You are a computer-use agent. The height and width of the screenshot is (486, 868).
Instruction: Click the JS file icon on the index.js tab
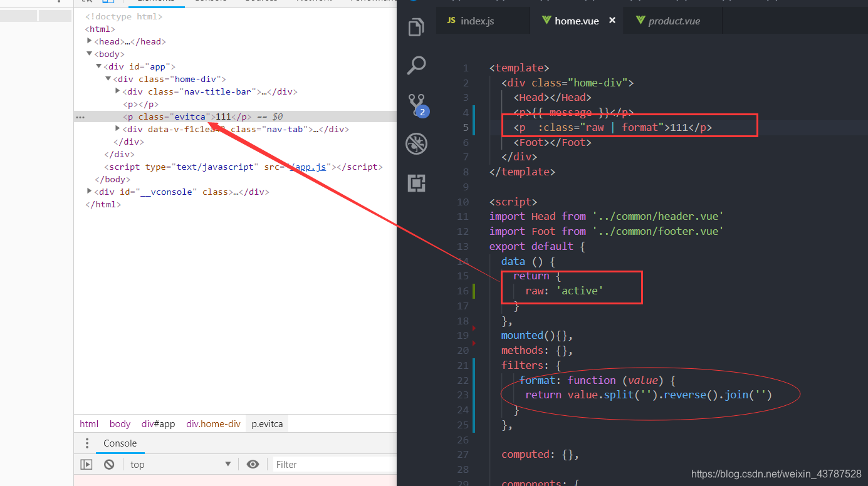tap(451, 21)
